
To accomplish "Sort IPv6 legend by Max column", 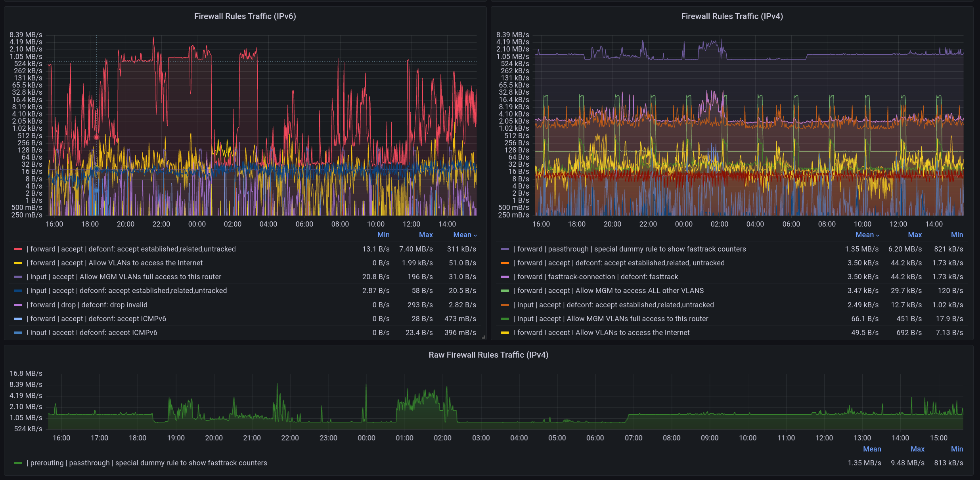I will tap(426, 235).
